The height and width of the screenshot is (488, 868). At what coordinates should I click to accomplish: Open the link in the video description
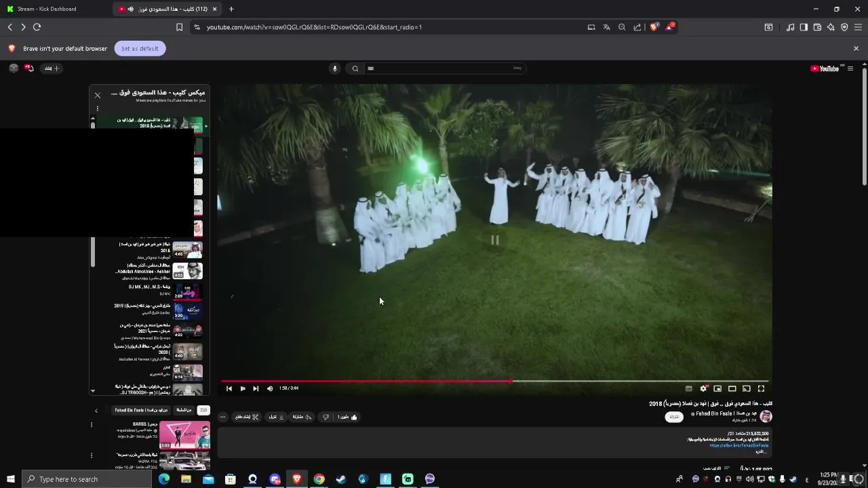coord(738,445)
